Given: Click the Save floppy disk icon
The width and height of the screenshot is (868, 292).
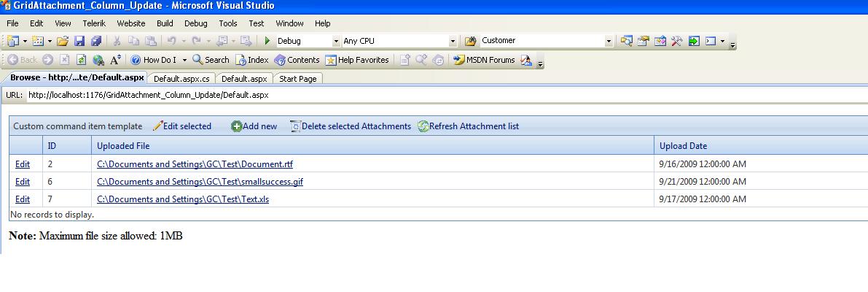Looking at the screenshot, I should click(x=79, y=41).
